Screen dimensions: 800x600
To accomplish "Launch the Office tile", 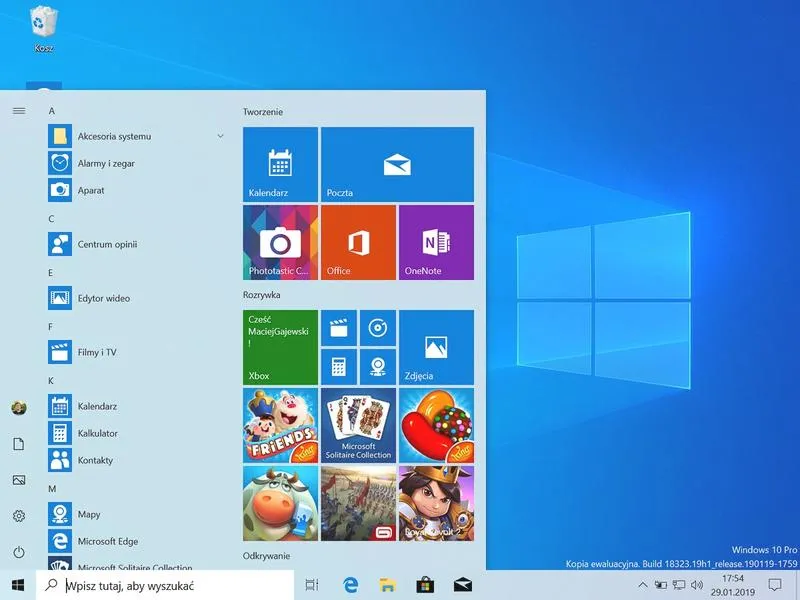I will (x=358, y=242).
